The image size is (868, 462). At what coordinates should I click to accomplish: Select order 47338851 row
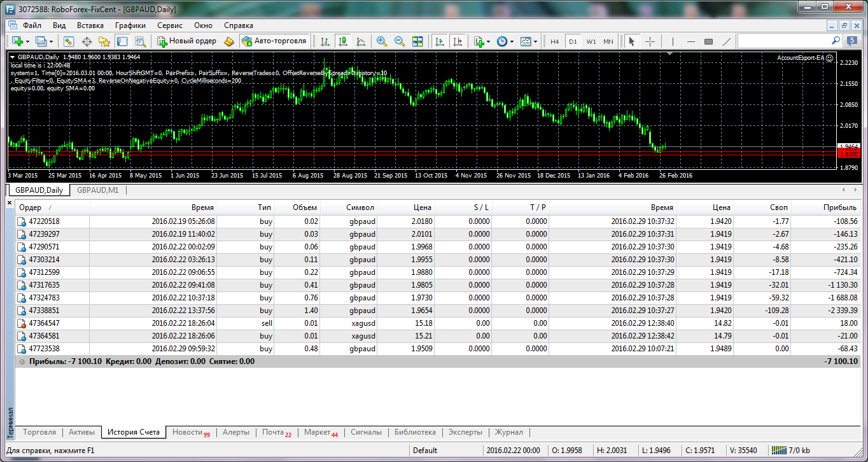[x=438, y=311]
